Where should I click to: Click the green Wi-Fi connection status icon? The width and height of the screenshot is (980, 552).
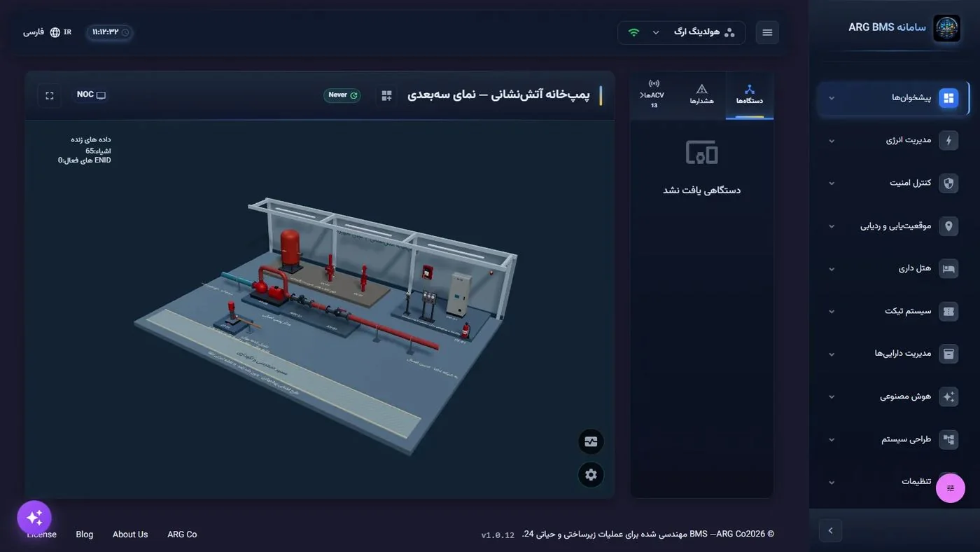(x=634, y=32)
